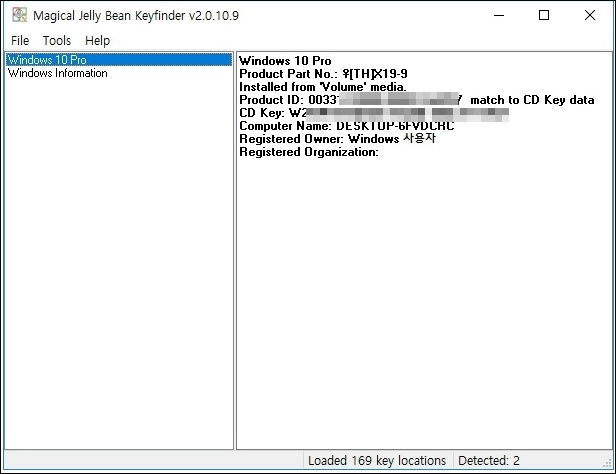This screenshot has height=474, width=616.
Task: Open the Help menu
Action: pyautogui.click(x=97, y=40)
